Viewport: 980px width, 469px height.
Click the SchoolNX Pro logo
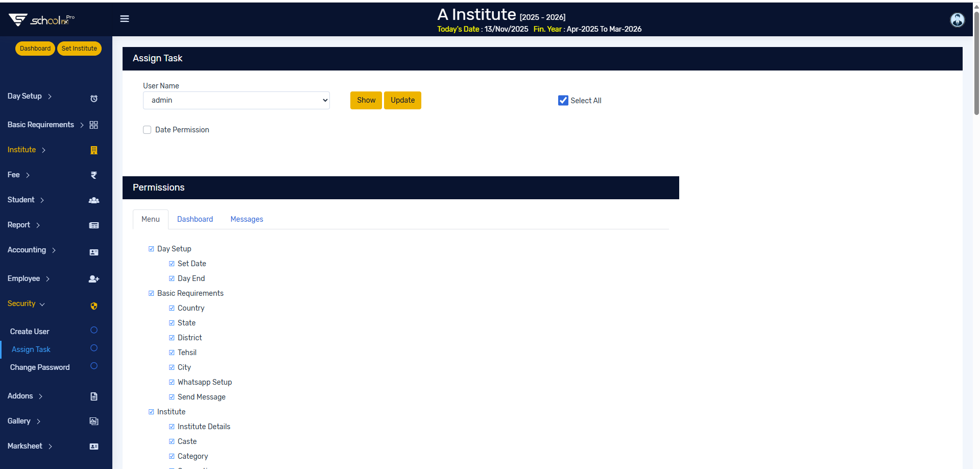point(41,19)
